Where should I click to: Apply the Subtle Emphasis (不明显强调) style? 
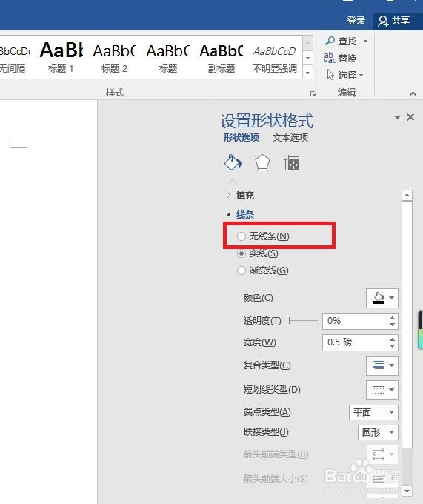(x=275, y=58)
